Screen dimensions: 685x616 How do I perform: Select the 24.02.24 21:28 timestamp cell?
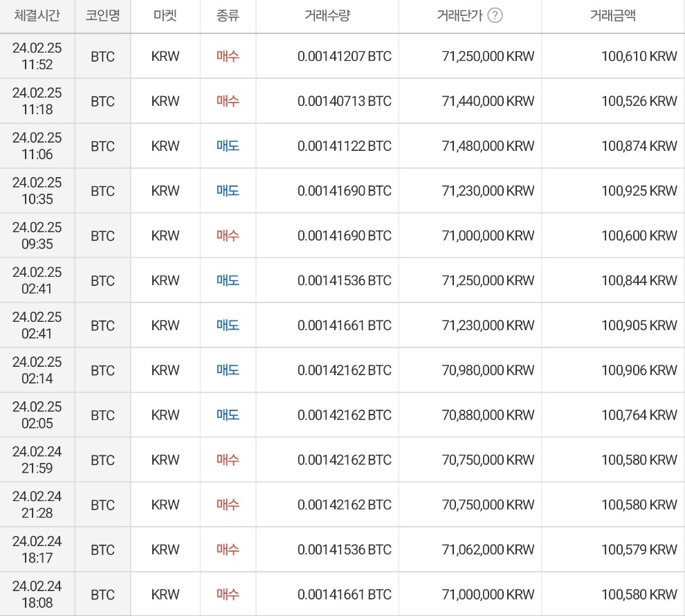pos(37,505)
